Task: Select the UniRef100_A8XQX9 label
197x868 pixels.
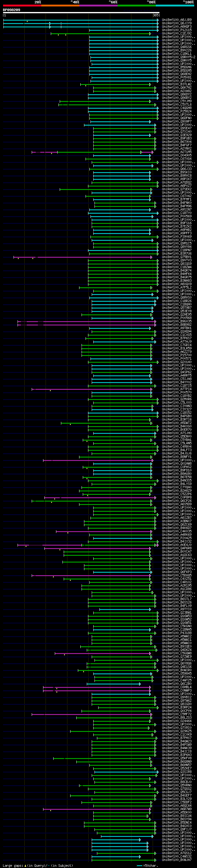Action: pos(177,284)
